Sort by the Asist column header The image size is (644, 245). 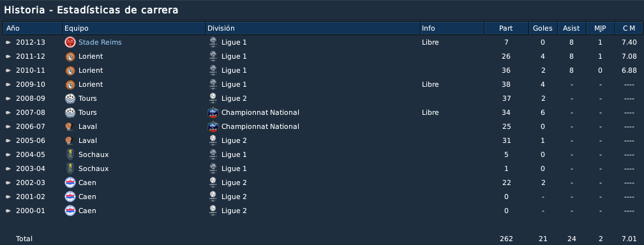click(572, 28)
